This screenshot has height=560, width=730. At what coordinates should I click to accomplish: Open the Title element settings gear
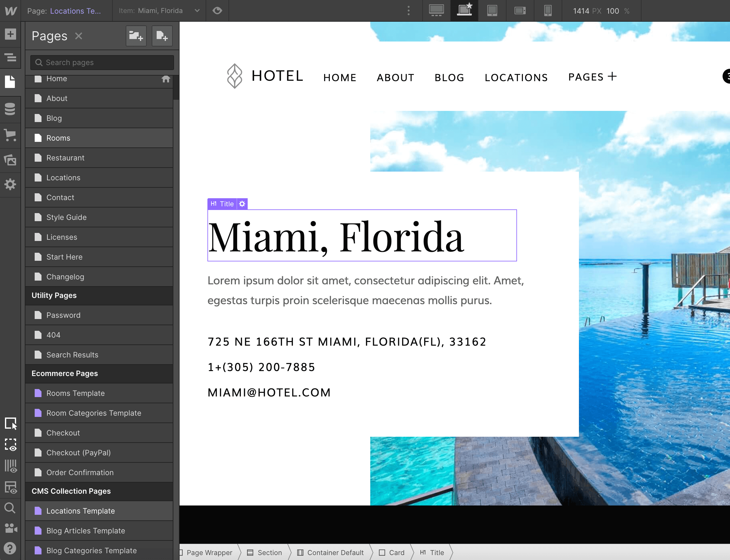pyautogui.click(x=242, y=204)
